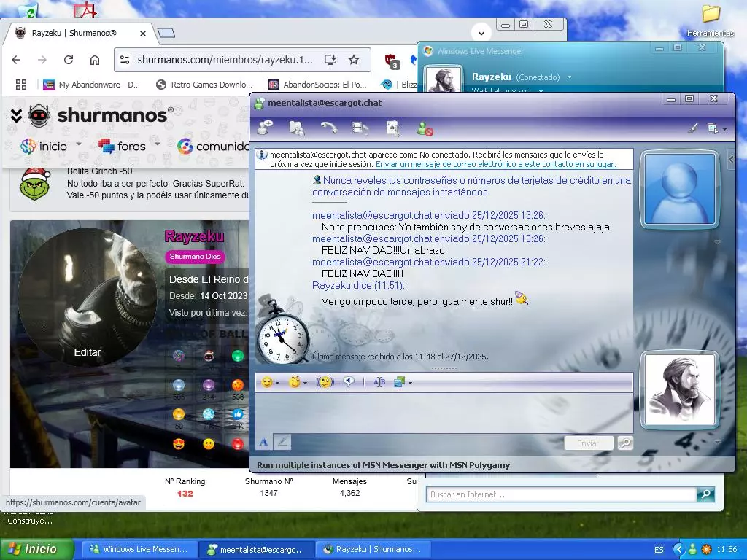Viewport: 747px width, 560px height.
Task: Click the voice clip icon
Action: pos(349,382)
